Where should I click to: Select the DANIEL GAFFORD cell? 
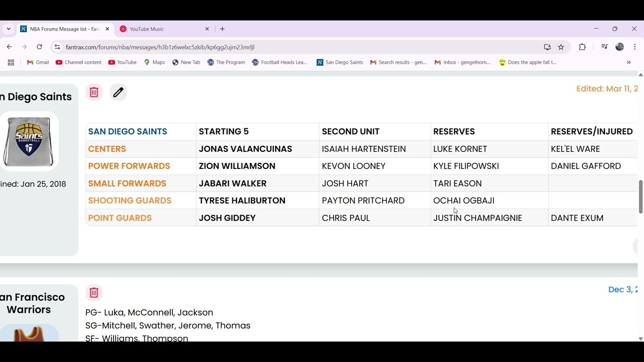593,166
